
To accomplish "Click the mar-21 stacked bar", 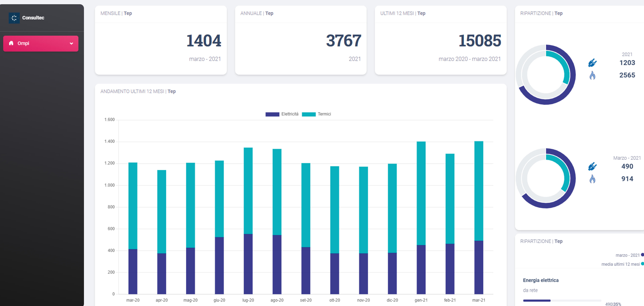I will tap(478, 218).
